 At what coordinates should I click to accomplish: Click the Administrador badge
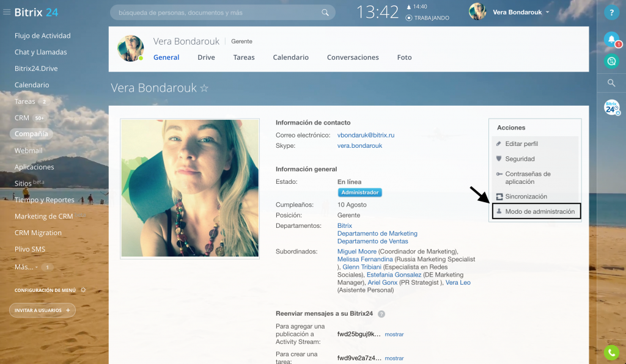point(359,192)
